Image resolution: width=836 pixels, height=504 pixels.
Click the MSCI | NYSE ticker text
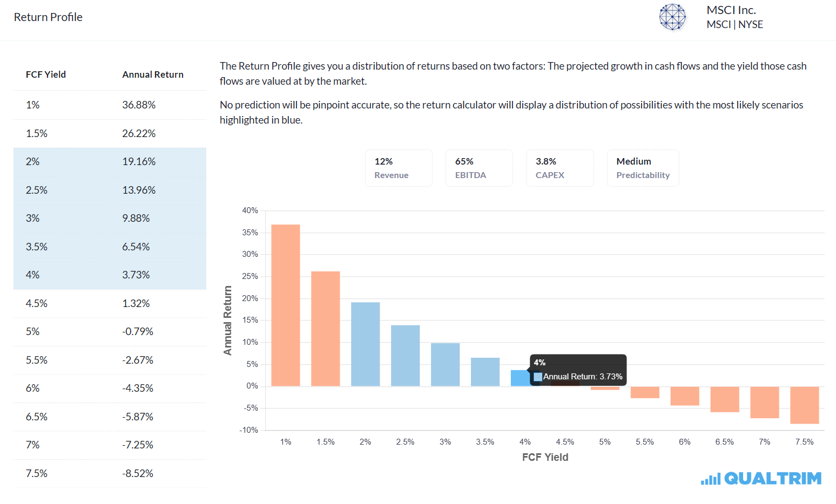pyautogui.click(x=734, y=24)
